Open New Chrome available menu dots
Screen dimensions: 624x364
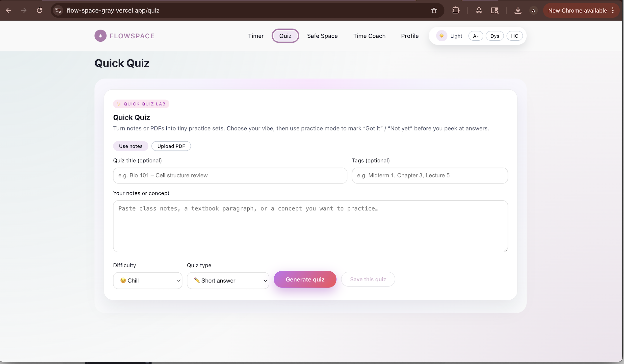pyautogui.click(x=613, y=10)
